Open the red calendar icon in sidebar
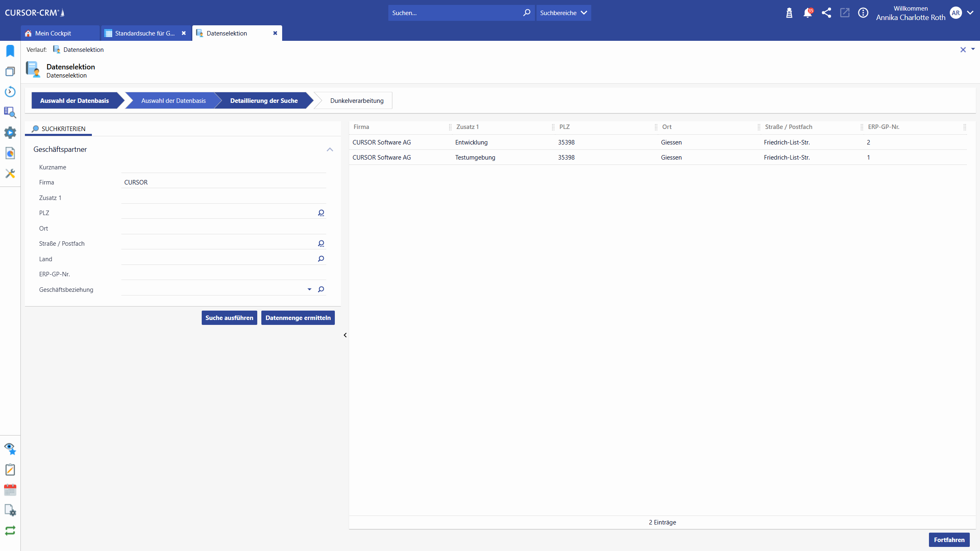This screenshot has width=980, height=551. click(x=10, y=490)
